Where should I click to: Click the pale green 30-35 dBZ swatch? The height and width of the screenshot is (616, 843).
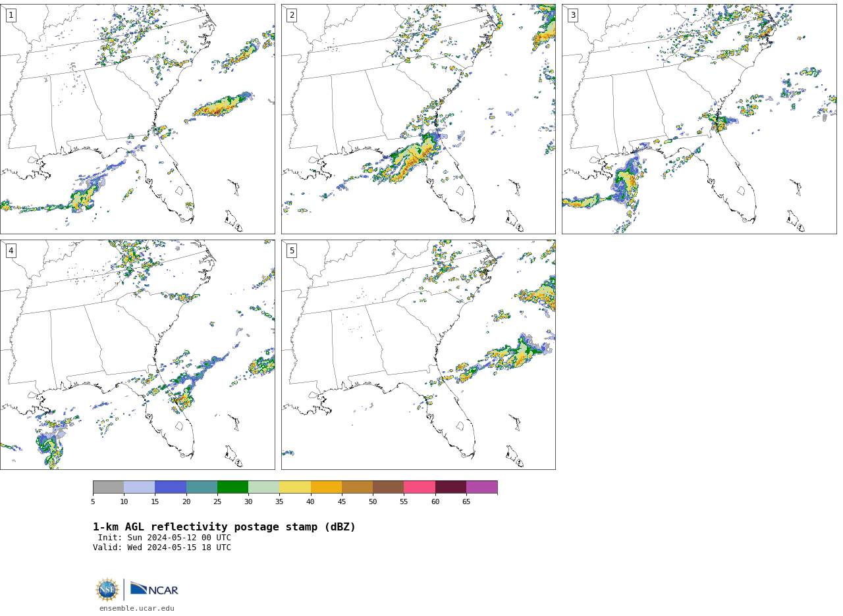click(x=263, y=487)
